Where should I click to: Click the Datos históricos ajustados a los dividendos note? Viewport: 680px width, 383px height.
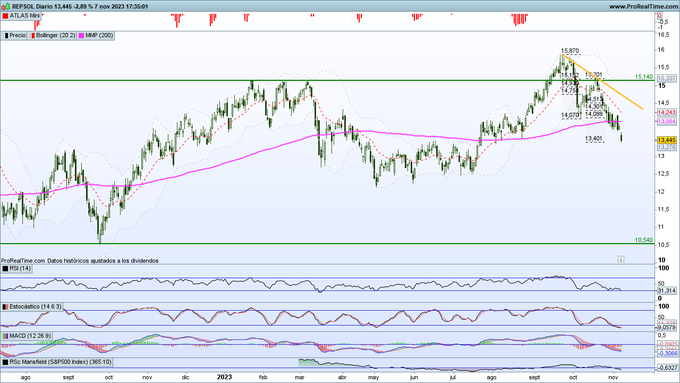pos(103,261)
